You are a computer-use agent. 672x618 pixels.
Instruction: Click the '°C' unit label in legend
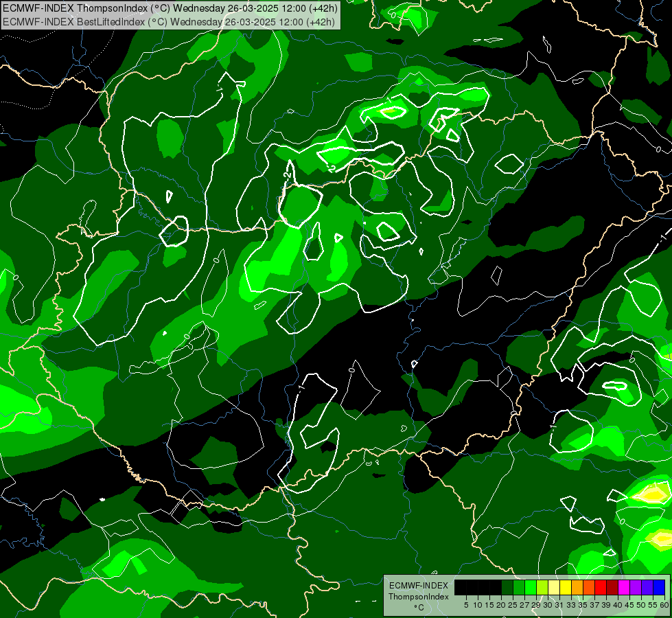[x=419, y=608]
